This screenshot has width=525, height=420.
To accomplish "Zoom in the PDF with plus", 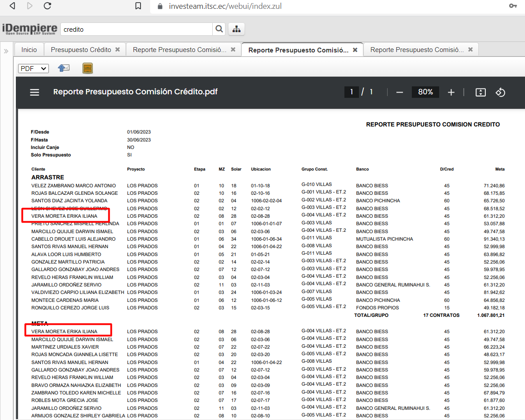I will coord(451,92).
